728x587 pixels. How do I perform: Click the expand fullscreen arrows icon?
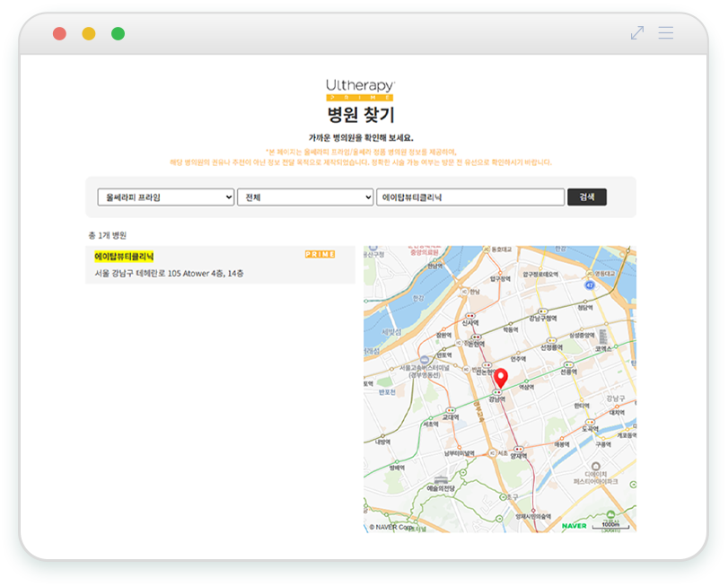636,33
